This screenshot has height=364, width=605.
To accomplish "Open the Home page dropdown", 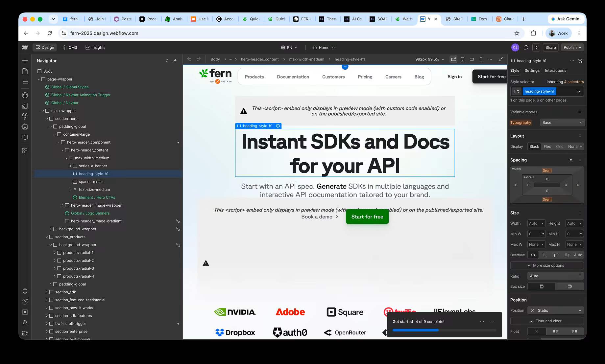I will [324, 47].
